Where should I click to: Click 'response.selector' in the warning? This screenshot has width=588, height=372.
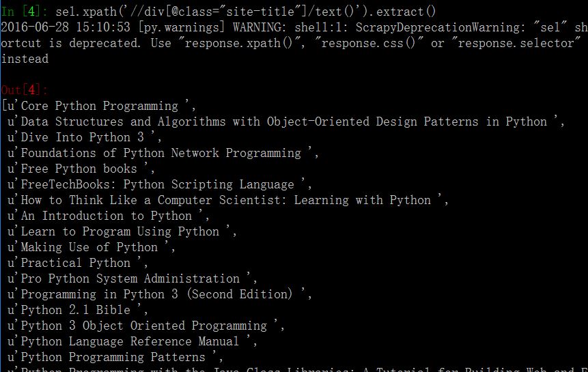(x=516, y=43)
